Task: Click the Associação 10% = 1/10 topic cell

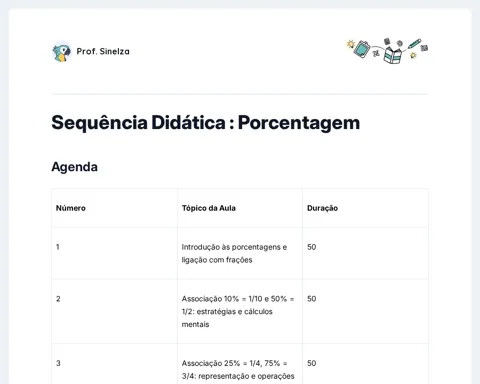Action: (x=240, y=311)
